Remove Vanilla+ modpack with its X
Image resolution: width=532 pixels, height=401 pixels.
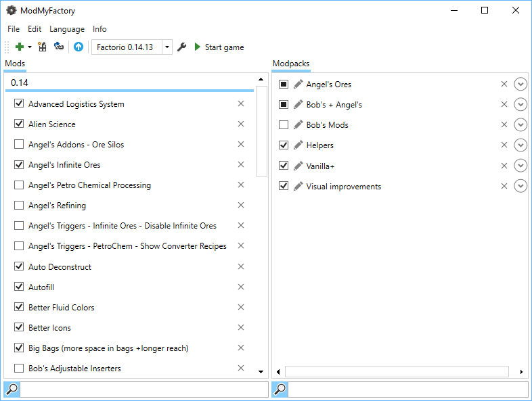(504, 166)
